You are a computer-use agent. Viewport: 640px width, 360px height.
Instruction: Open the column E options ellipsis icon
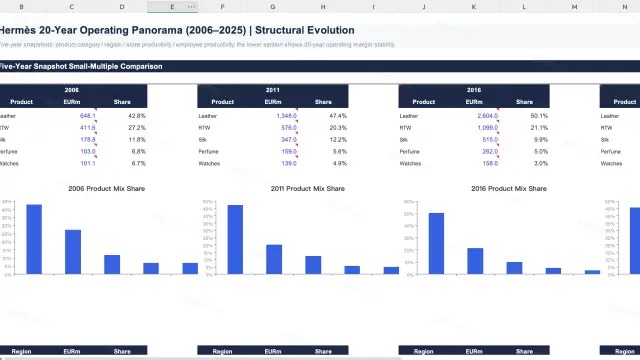pyautogui.click(x=191, y=7)
